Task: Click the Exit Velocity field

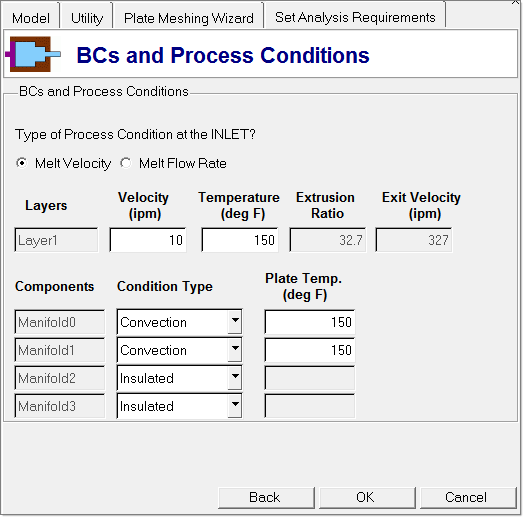Action: (x=414, y=240)
